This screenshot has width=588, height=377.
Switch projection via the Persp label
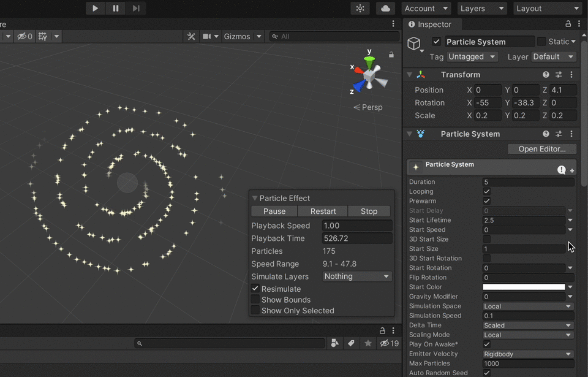pyautogui.click(x=368, y=107)
